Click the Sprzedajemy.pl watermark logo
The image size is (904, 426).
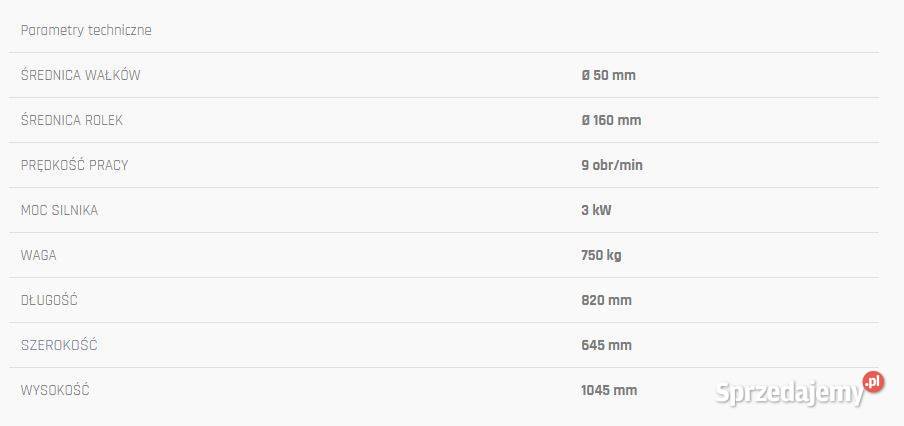point(800,390)
